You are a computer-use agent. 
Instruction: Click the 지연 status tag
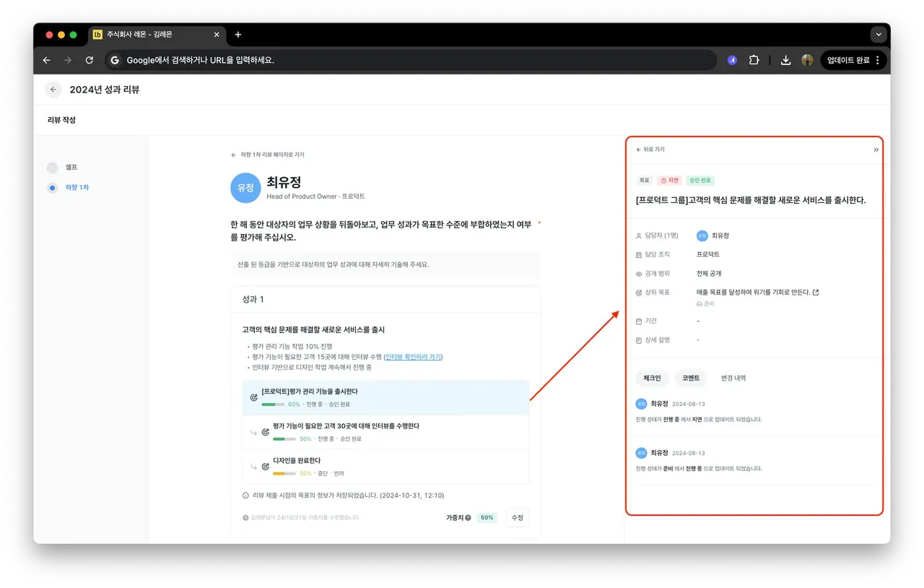669,181
